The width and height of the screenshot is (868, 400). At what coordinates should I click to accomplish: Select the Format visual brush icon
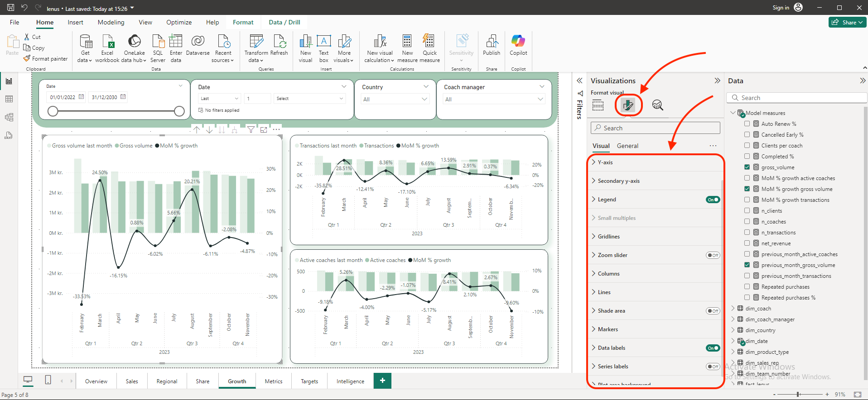628,105
